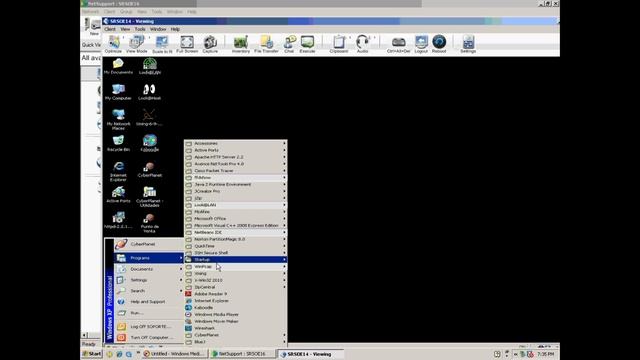Click the host Start button
Screen dimensions: 640x360
click(91, 354)
